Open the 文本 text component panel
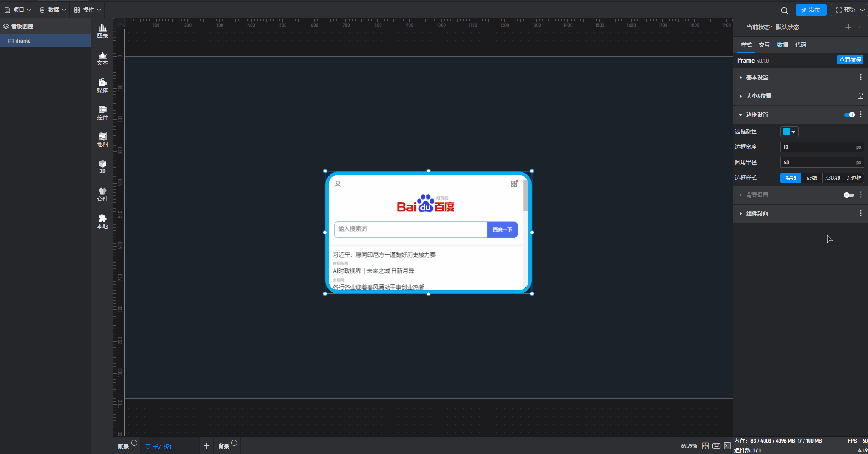This screenshot has width=868, height=454. [102, 59]
